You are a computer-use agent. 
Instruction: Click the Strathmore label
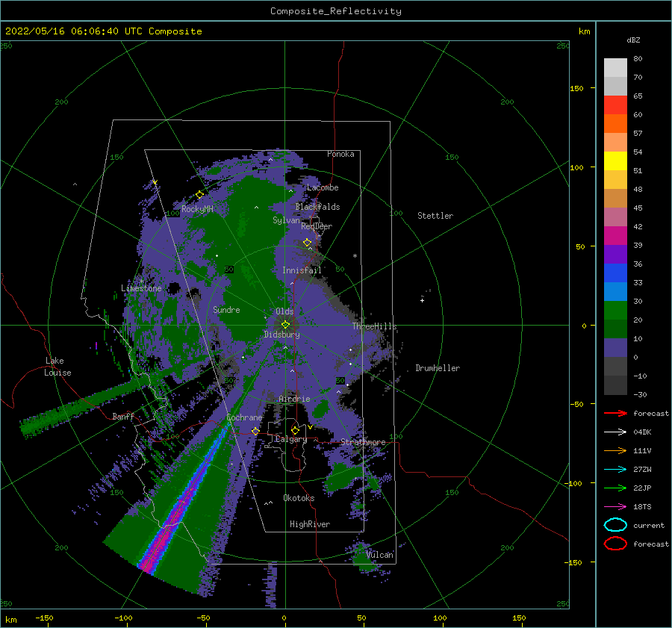[x=363, y=442]
